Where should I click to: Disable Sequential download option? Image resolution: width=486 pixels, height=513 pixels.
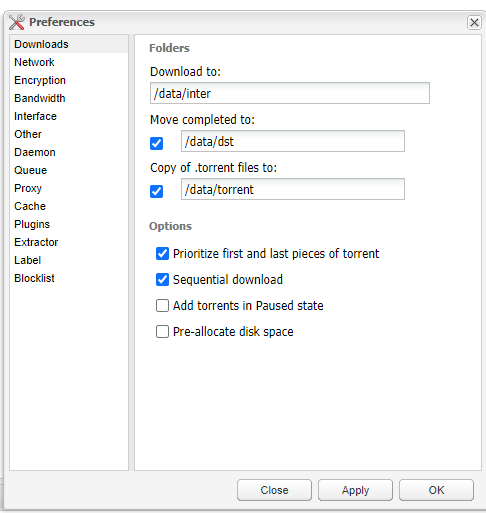coord(162,280)
